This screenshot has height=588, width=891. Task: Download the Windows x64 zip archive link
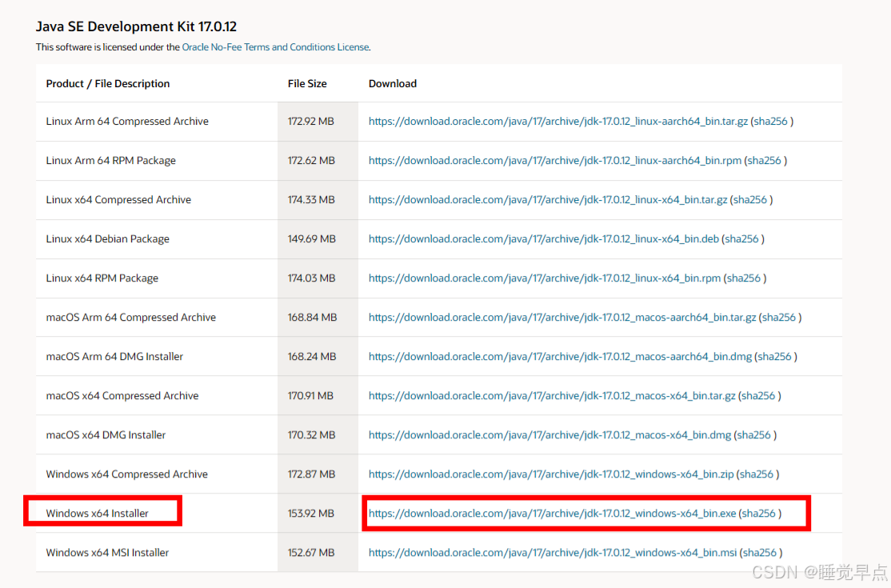[x=551, y=474]
